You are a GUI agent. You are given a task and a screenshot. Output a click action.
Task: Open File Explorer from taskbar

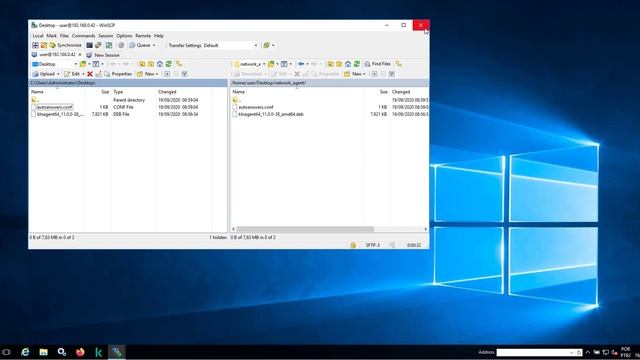(x=43, y=352)
